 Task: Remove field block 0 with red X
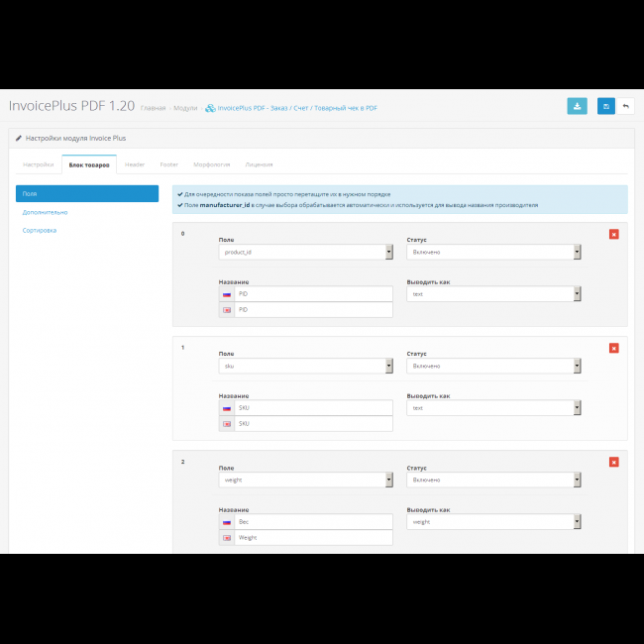(x=613, y=234)
